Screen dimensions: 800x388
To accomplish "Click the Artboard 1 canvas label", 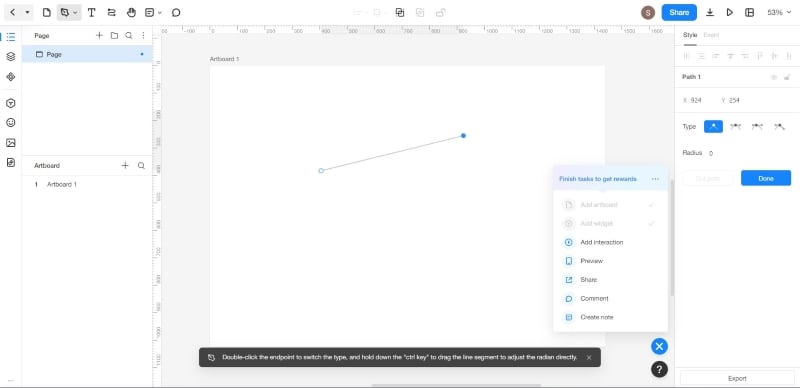I will tap(224, 59).
